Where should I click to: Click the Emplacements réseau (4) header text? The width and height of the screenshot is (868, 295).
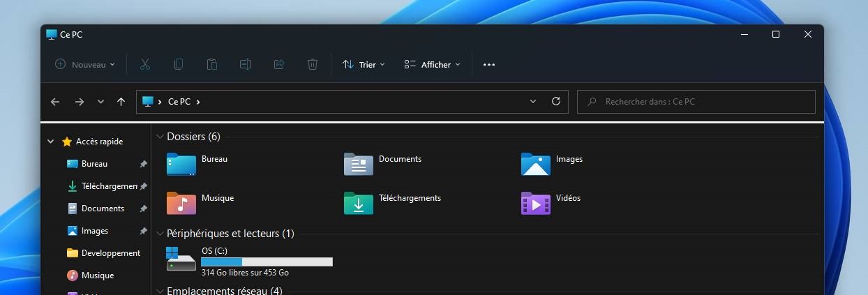(225, 290)
